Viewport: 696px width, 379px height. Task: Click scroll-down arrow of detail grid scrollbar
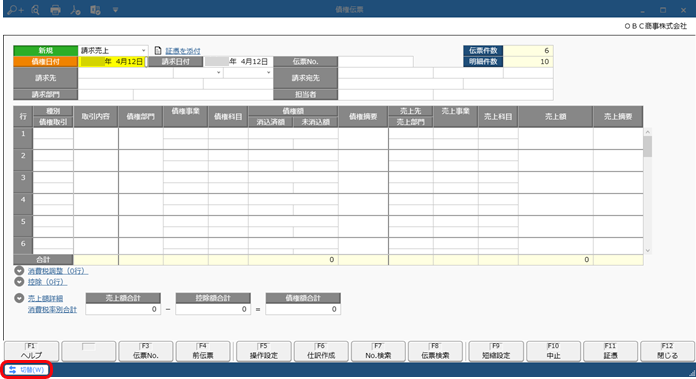point(648,250)
